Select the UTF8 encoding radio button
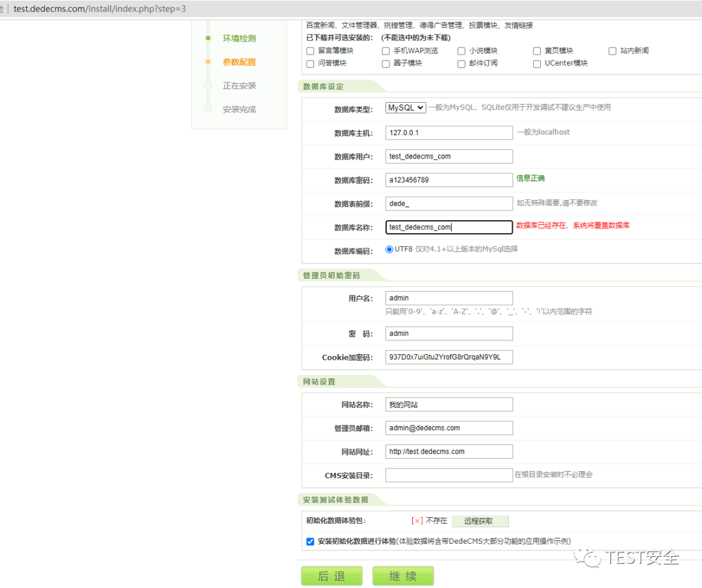Screen dimensions: 702x588 tap(389, 249)
